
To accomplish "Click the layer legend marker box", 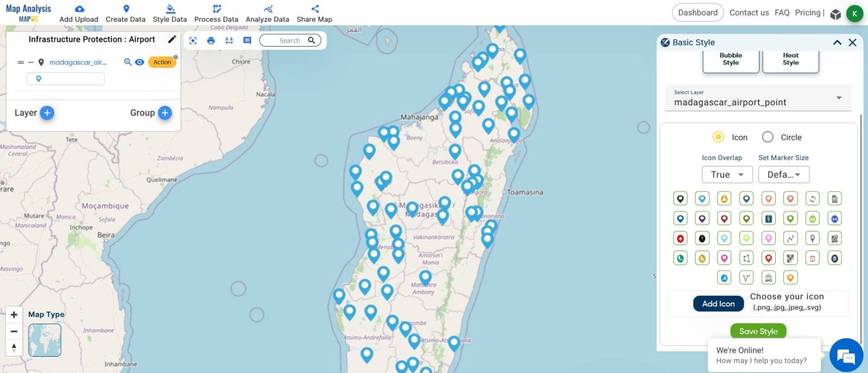I will (65, 79).
